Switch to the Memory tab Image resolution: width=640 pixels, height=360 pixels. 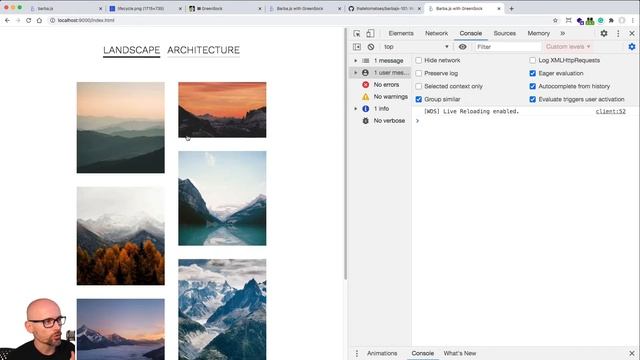tap(538, 33)
